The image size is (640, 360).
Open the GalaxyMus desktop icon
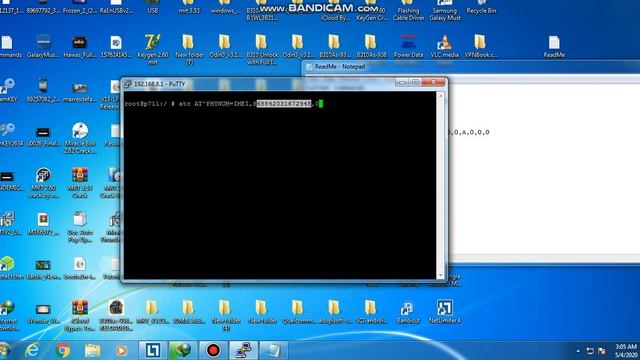[43, 47]
